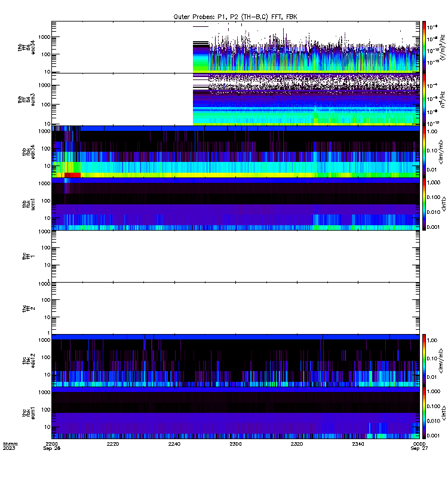
Task: Click the red high-intensity patch in thb fbk edc34 spectrogram
Action: click(x=72, y=175)
